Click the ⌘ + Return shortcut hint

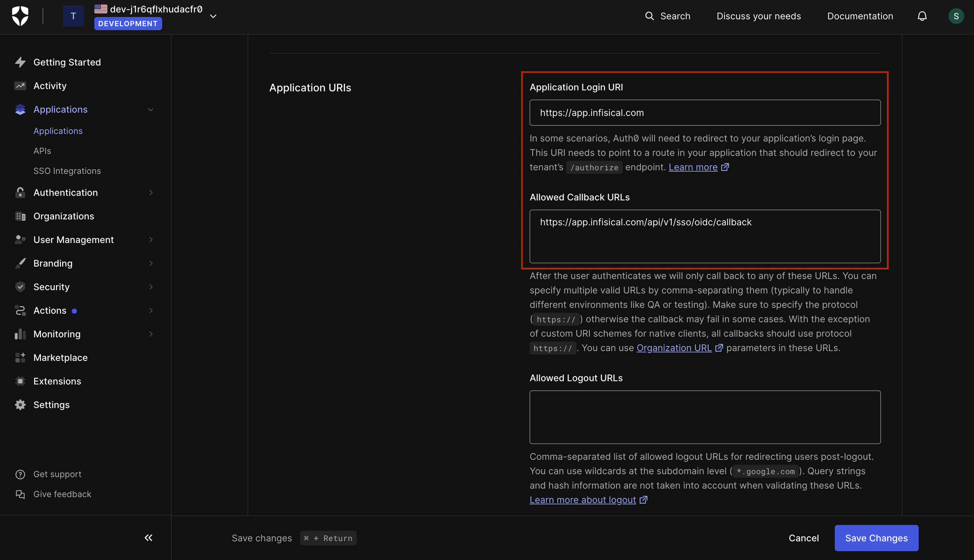tap(328, 538)
